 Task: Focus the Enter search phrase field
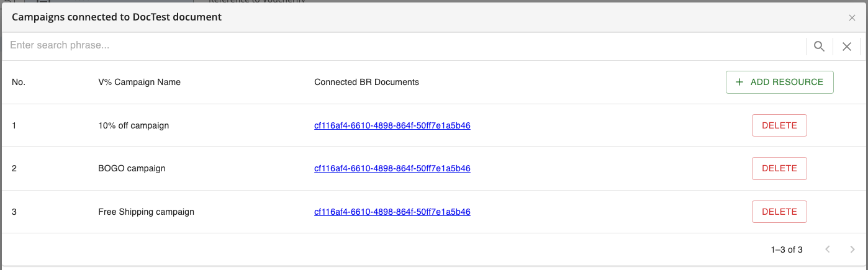coord(404,46)
